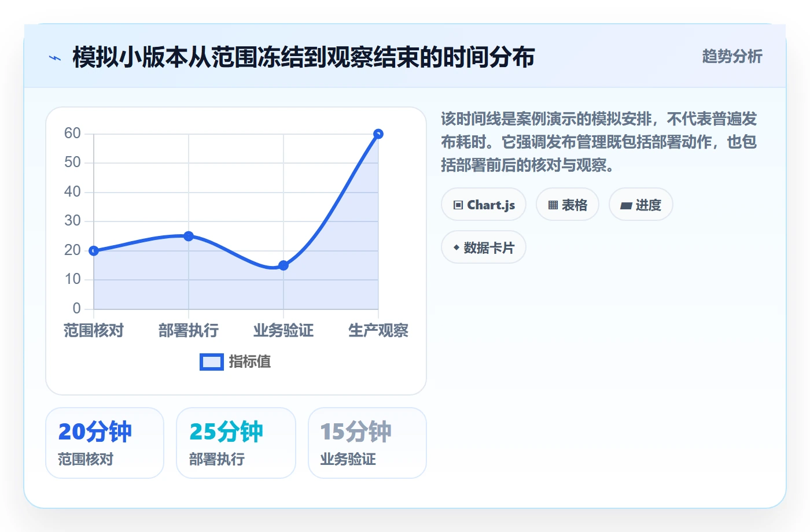Click the 业务验证 data point on chart
Viewport: 810px width, 532px height.
[x=283, y=265]
